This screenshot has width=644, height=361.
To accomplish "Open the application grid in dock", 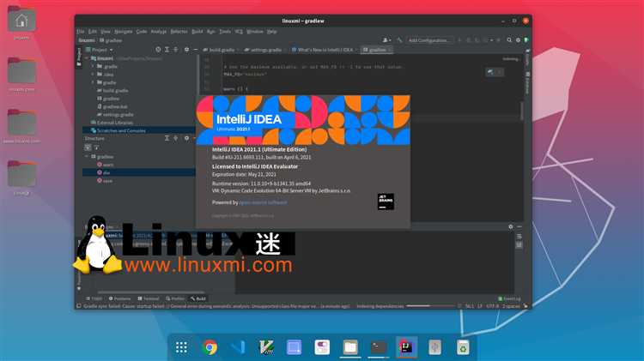I will pos(181,347).
